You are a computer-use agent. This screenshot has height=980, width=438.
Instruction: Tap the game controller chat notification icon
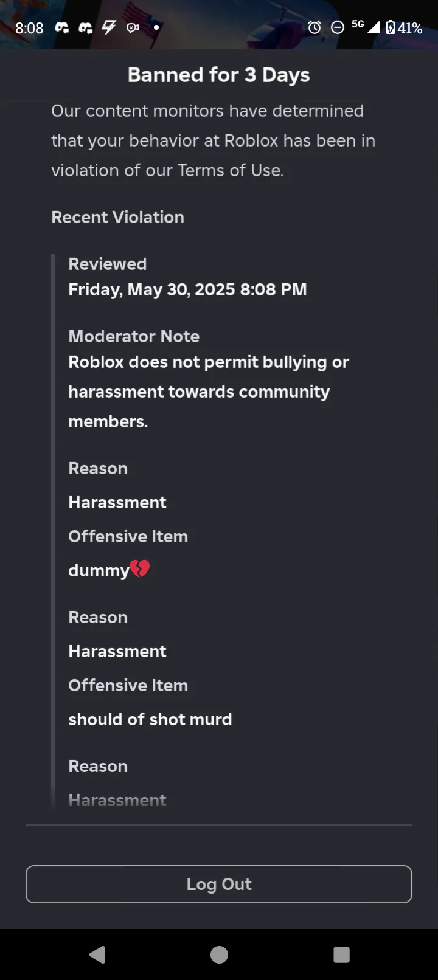tap(133, 27)
